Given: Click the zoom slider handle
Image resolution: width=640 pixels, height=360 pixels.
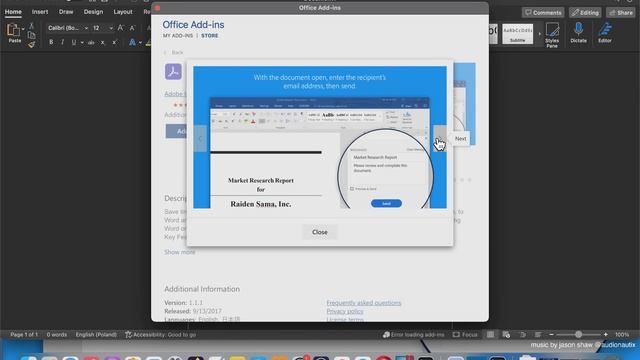Looking at the screenshot, I should pyautogui.click(x=578, y=335).
